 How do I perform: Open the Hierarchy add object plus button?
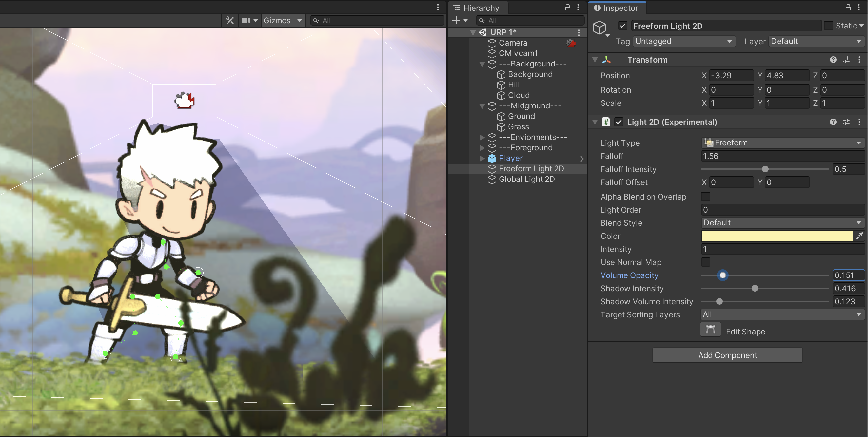456,21
